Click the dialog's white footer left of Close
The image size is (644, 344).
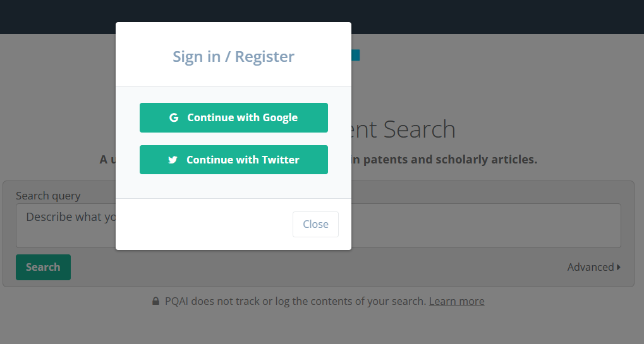point(204,224)
